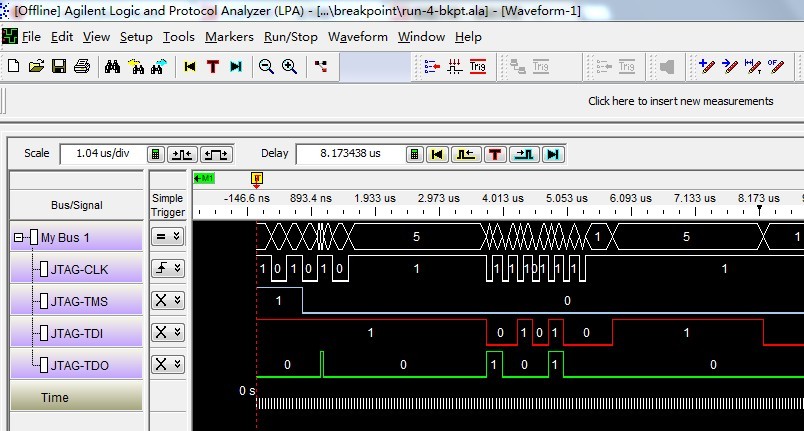Click the Simple Trigger column header

[x=168, y=205]
